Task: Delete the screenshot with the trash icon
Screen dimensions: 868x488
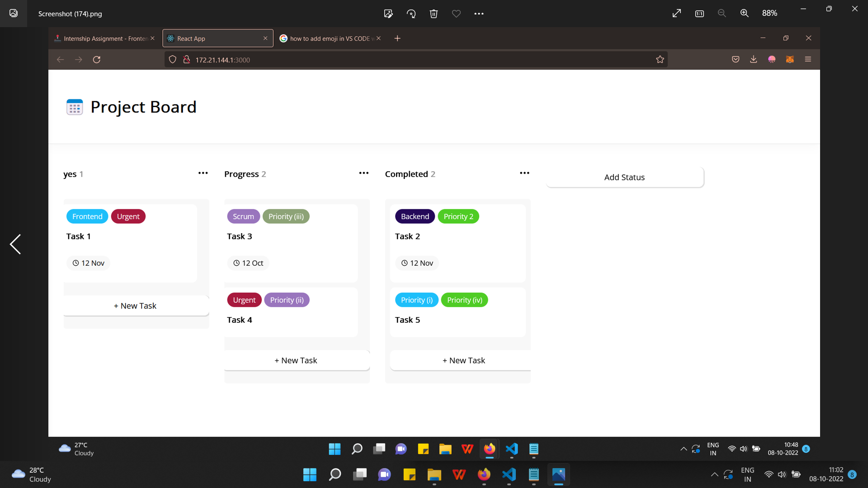Action: [x=434, y=14]
